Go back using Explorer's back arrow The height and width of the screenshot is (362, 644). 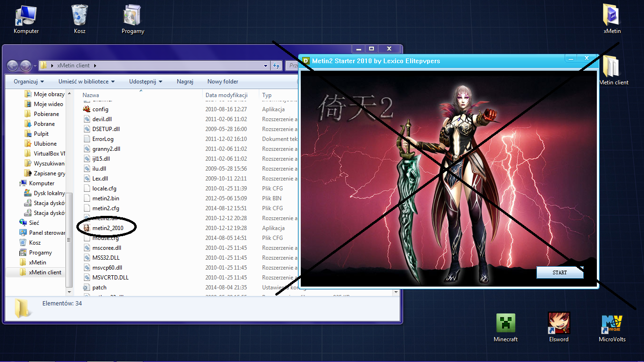[x=13, y=66]
